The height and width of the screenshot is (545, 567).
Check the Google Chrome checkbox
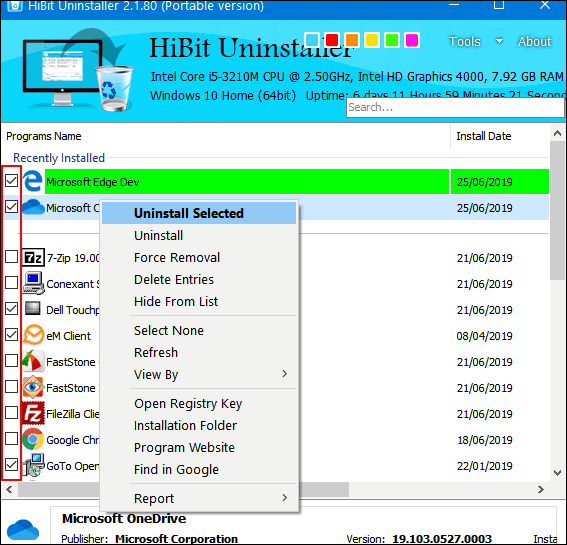(x=12, y=438)
